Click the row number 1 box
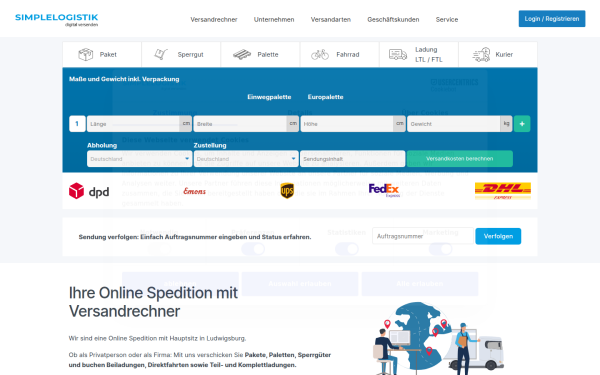Viewport: 600px width, 375px height. tap(77, 124)
